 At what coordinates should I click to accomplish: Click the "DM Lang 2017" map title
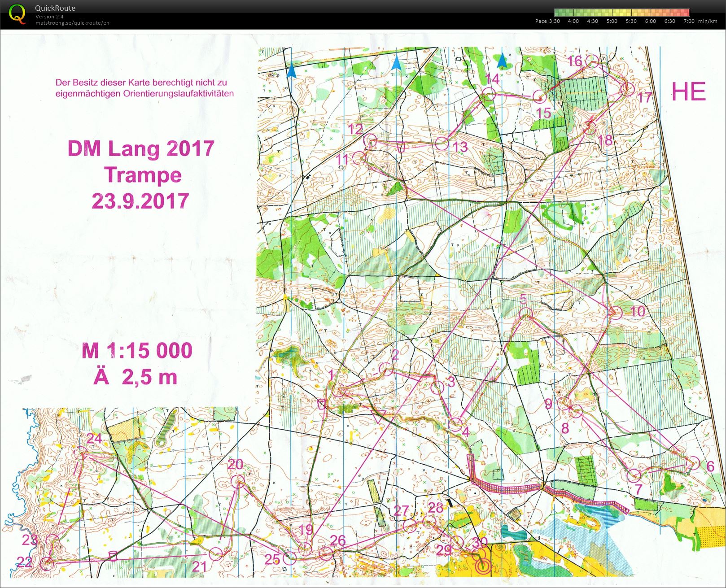(x=141, y=148)
